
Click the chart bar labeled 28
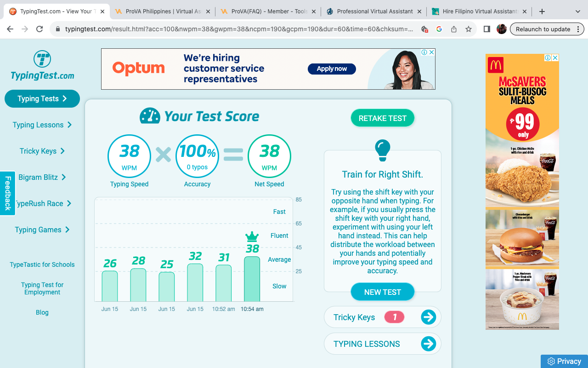pyautogui.click(x=138, y=285)
